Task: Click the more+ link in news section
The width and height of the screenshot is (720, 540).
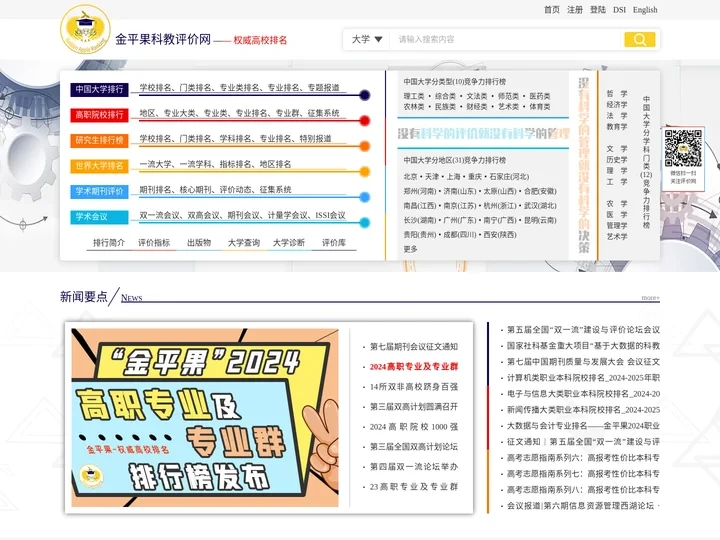Action: click(x=650, y=298)
